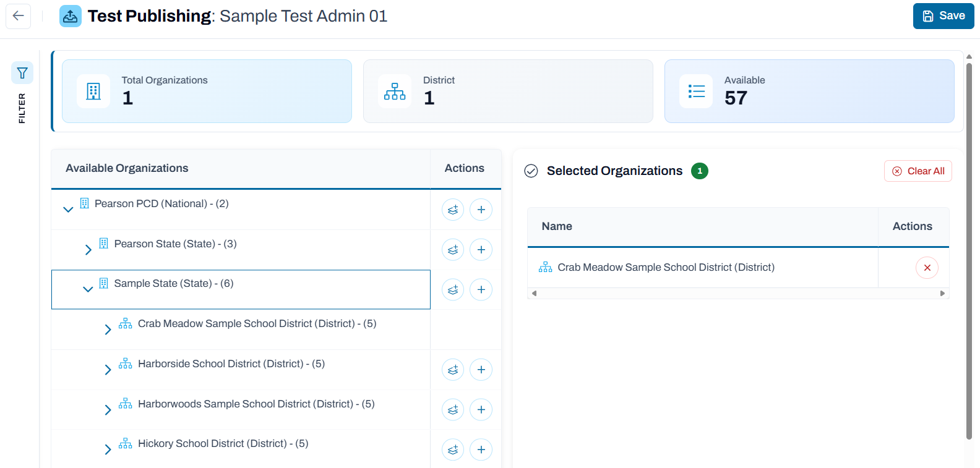
Task: Expand Harborwoods Sample School District node
Action: [x=108, y=410]
